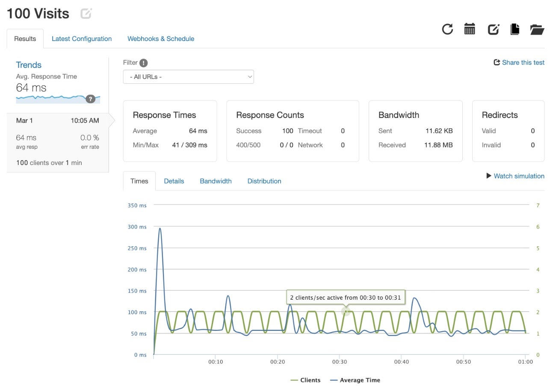The width and height of the screenshot is (556, 392).
Task: Click the question mark icon on trend sparkline
Action: pos(90,99)
